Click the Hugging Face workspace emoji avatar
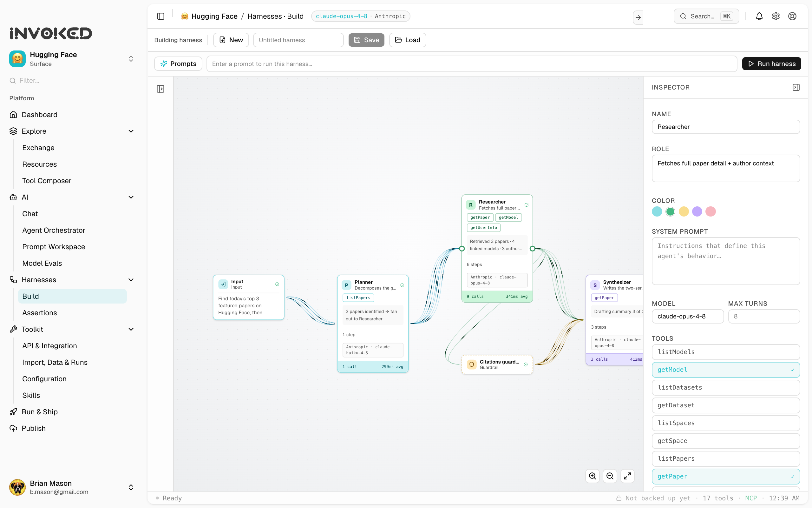The height and width of the screenshot is (508, 812). tap(17, 59)
